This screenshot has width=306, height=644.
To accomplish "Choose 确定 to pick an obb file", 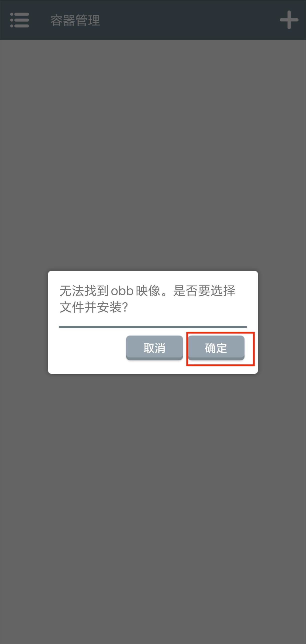I will click(x=216, y=348).
